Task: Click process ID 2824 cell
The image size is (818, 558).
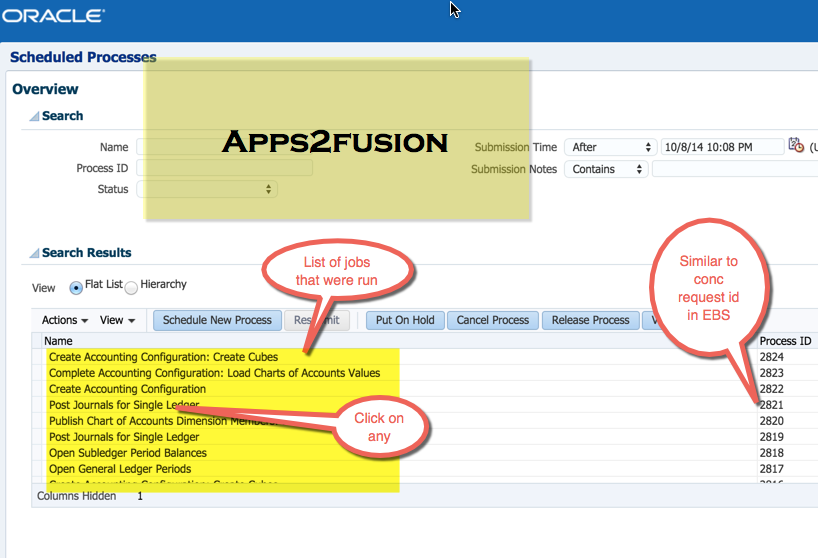Action: coord(772,357)
